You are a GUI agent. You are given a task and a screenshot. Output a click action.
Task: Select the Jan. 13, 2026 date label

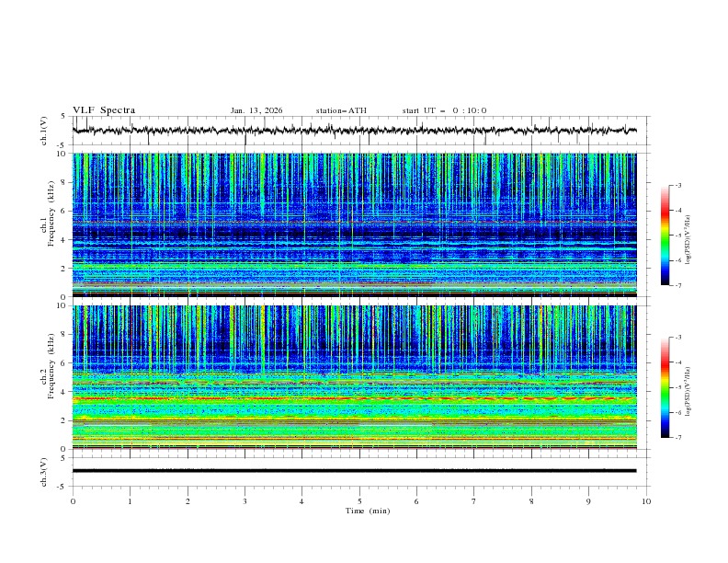pyautogui.click(x=256, y=110)
